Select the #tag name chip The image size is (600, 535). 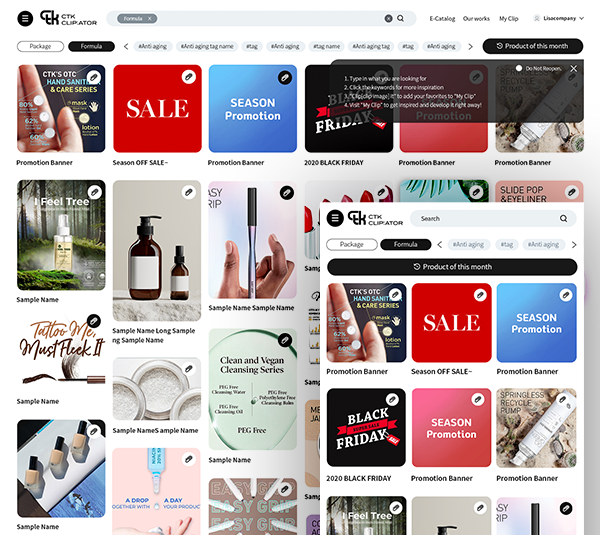(x=326, y=46)
